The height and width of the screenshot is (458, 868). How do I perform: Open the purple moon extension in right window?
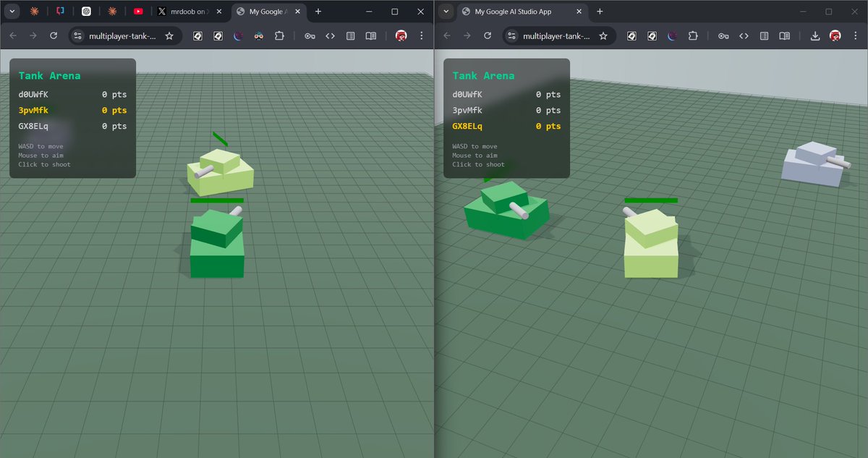[x=672, y=35]
